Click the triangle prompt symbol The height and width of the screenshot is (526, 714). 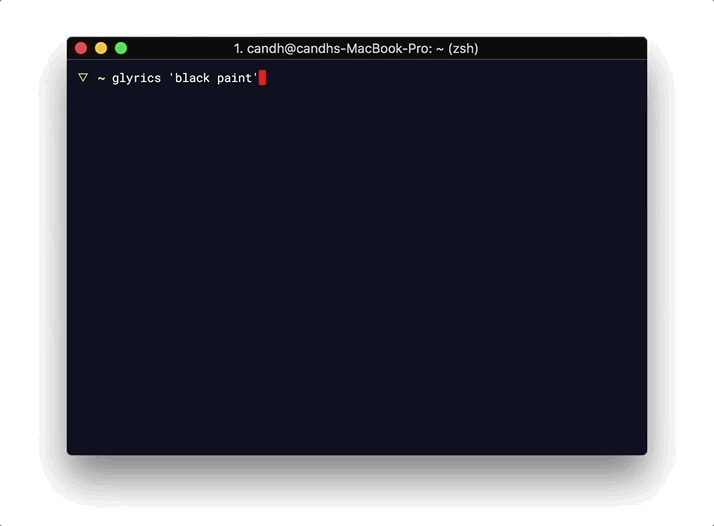83,77
